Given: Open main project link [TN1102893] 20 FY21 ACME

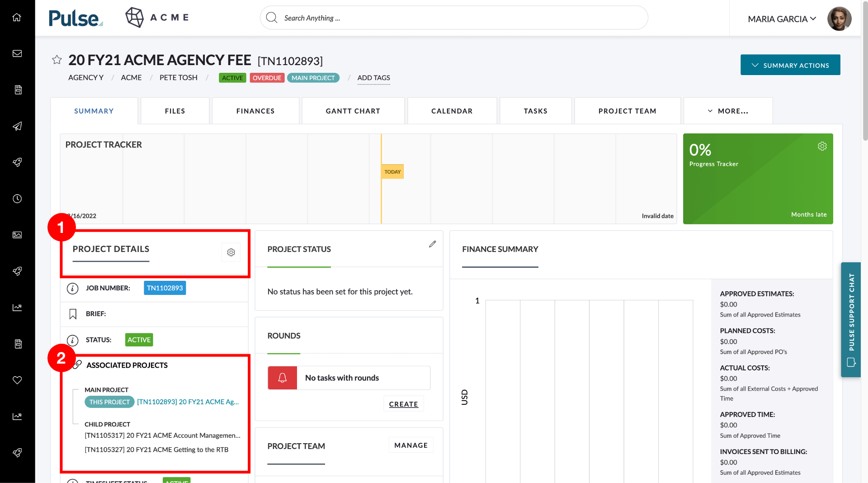Looking at the screenshot, I should [x=188, y=402].
